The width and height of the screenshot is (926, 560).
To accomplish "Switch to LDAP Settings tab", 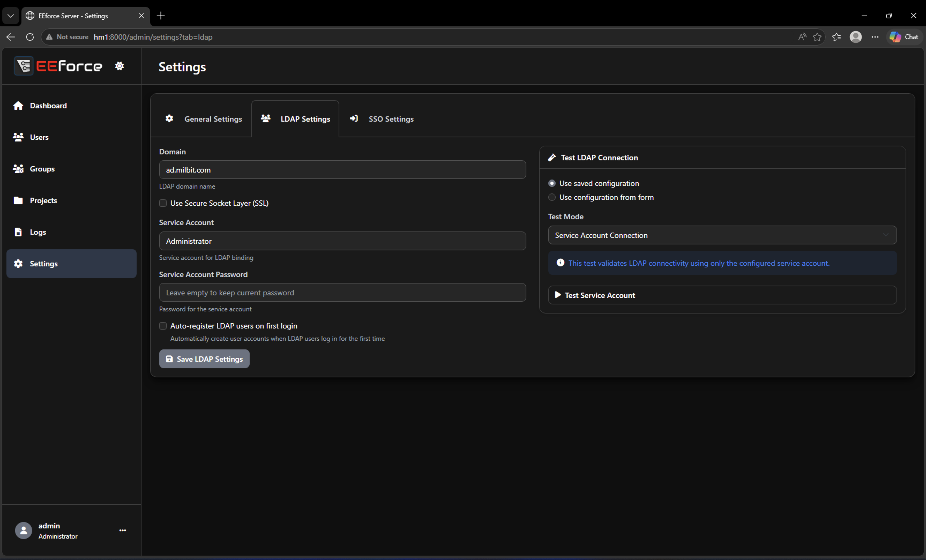I will (295, 119).
